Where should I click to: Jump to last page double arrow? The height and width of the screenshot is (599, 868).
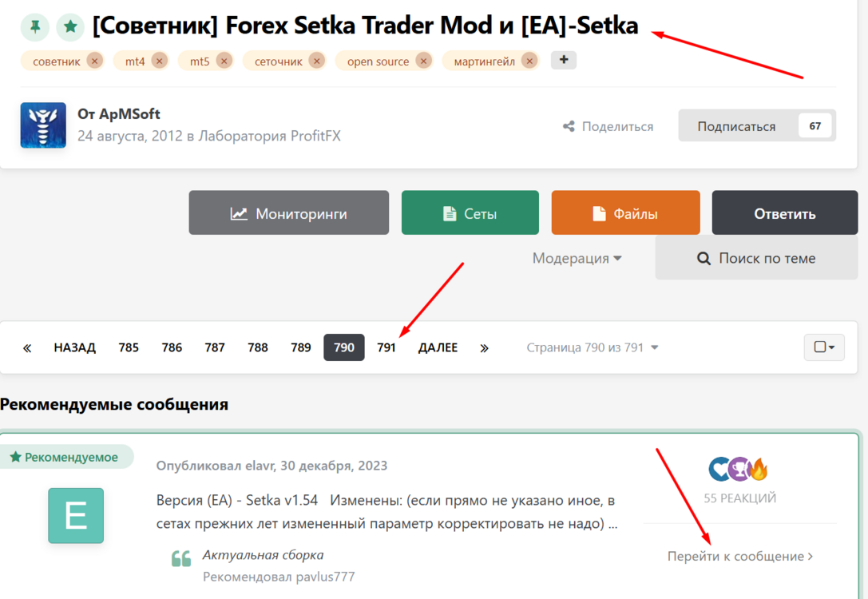[485, 347]
